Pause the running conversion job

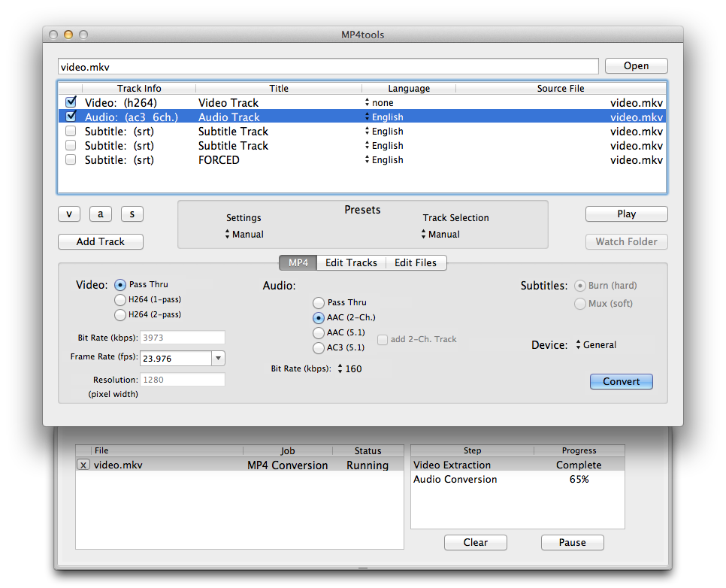click(x=572, y=542)
